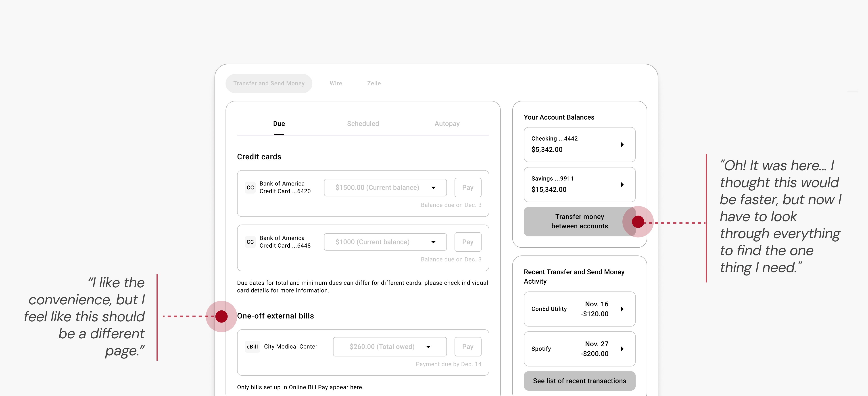Select the Due tab
868x396 pixels.
[x=279, y=124]
